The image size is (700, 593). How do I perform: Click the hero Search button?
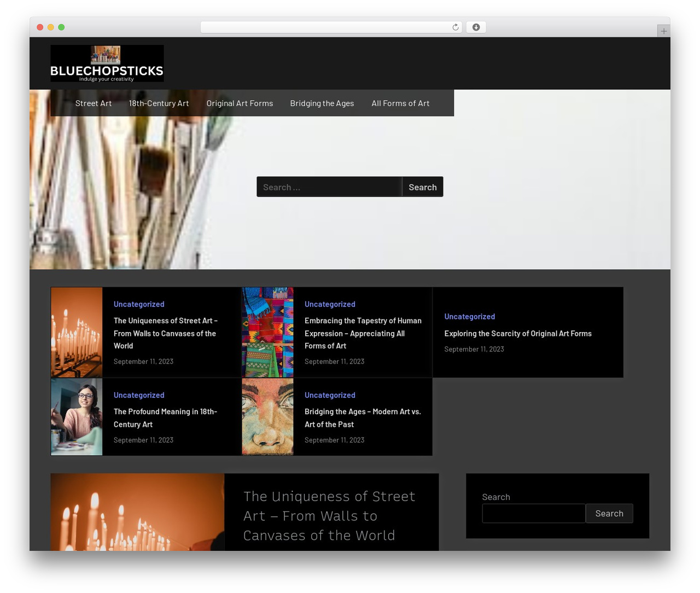click(423, 187)
